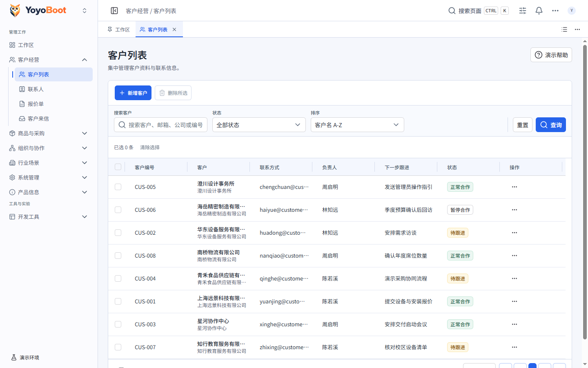Image resolution: width=588 pixels, height=368 pixels.
Task: Focus the 搜索客户 search input field
Action: click(160, 125)
